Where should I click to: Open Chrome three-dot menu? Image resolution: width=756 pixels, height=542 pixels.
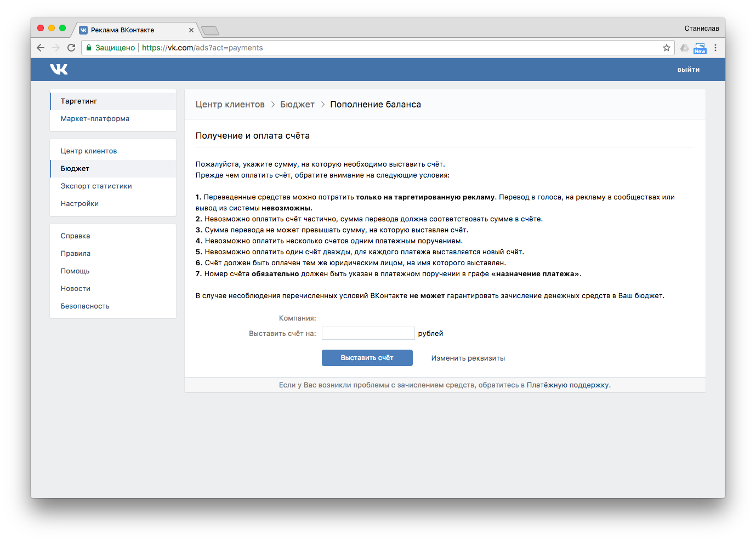(x=715, y=48)
